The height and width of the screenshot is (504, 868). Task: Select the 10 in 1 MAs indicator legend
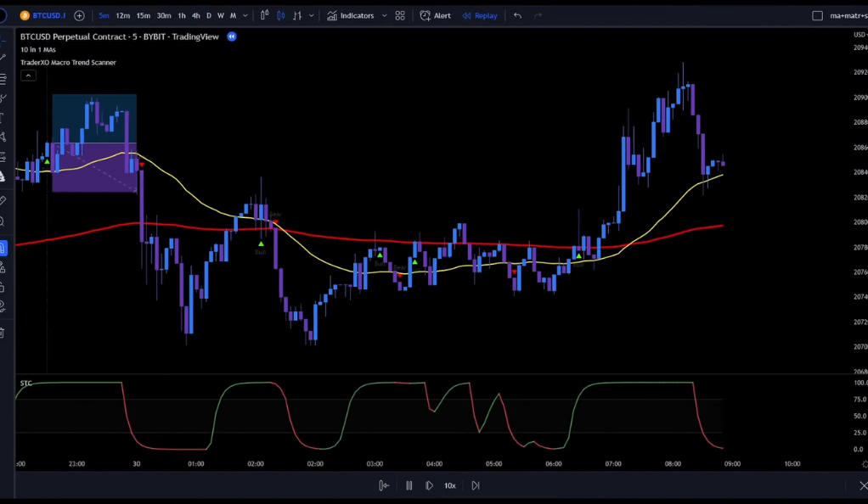[x=38, y=49]
